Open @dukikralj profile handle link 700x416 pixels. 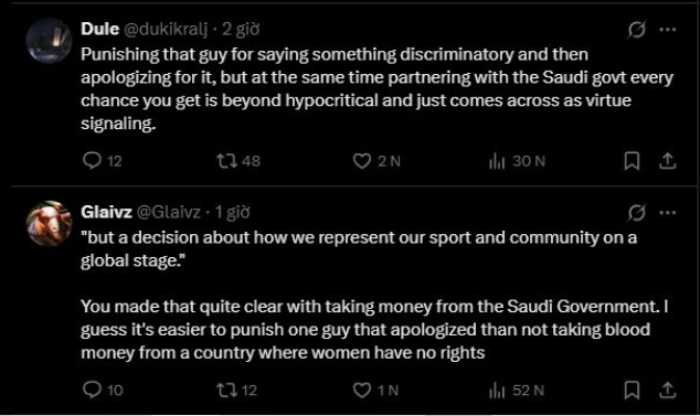pyautogui.click(x=165, y=29)
